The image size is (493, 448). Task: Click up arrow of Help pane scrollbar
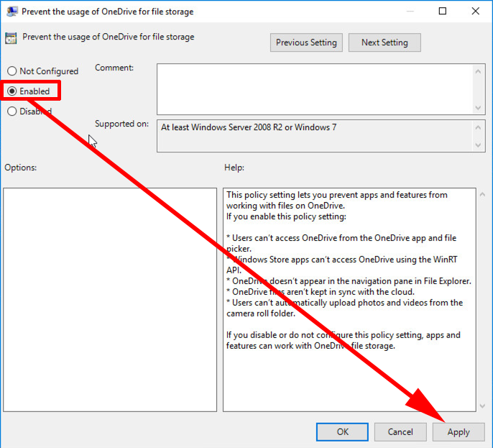(x=483, y=195)
